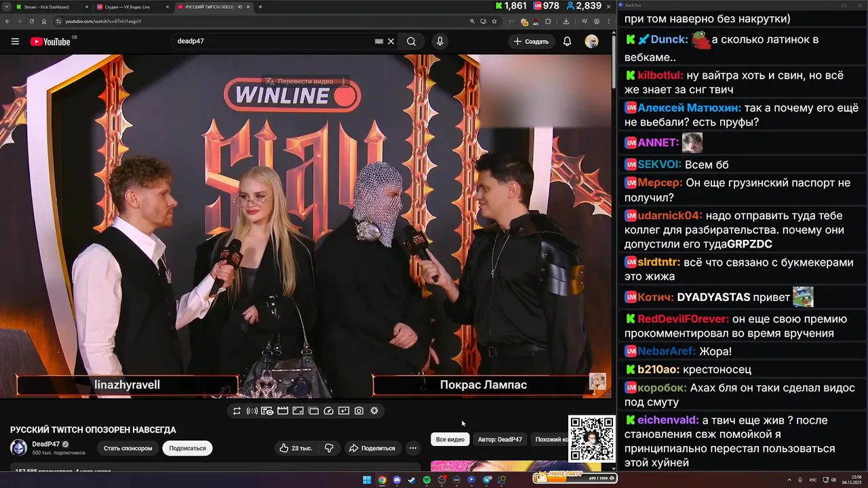The width and height of the screenshot is (868, 488).
Task: Click Поделиться share button
Action: pyautogui.click(x=372, y=448)
